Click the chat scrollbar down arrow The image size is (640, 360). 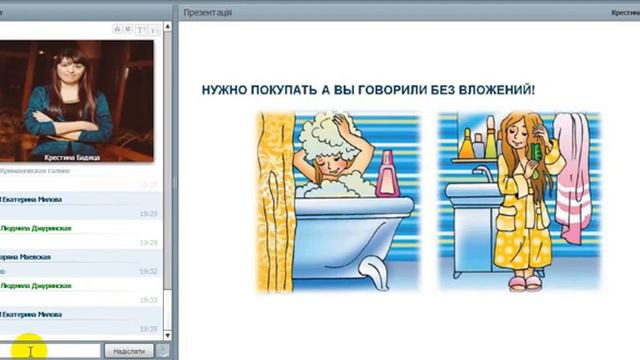(x=168, y=336)
